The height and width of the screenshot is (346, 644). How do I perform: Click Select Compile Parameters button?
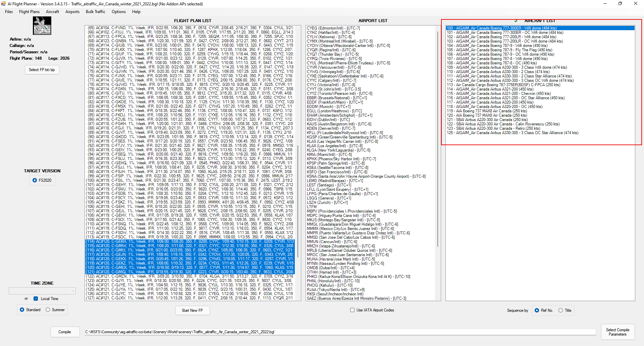pyautogui.click(x=618, y=332)
